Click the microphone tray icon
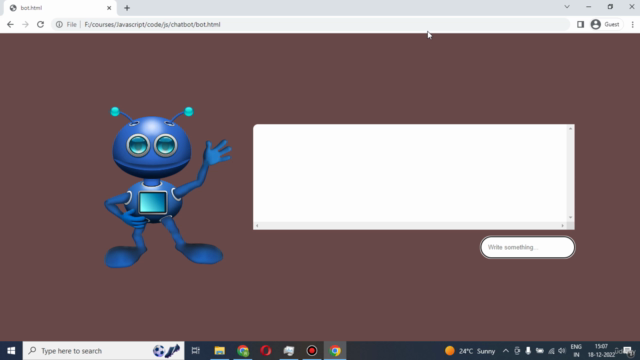The width and height of the screenshot is (640, 360). pyautogui.click(x=528, y=351)
